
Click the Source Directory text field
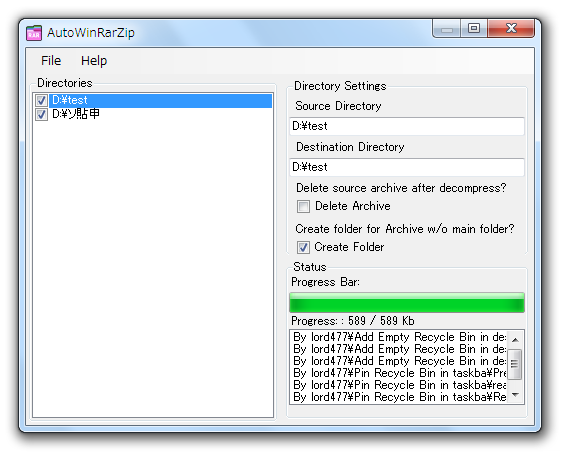[x=406, y=126]
